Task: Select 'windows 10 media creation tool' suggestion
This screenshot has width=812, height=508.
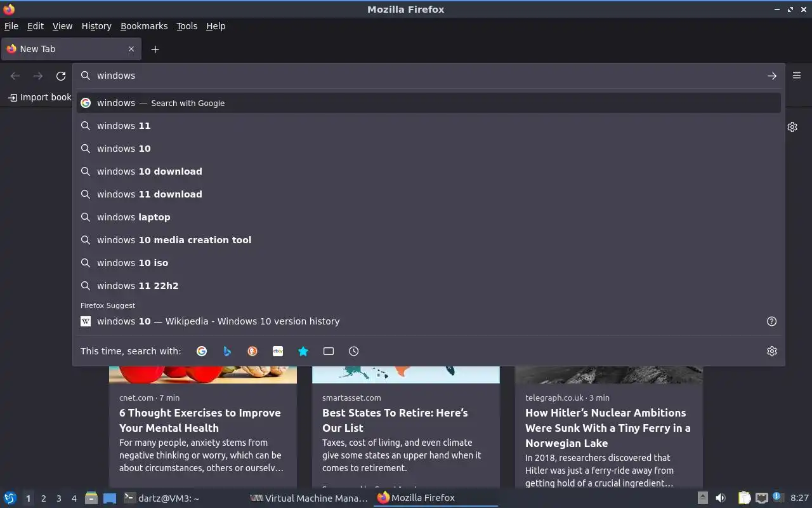Action: tap(429, 240)
